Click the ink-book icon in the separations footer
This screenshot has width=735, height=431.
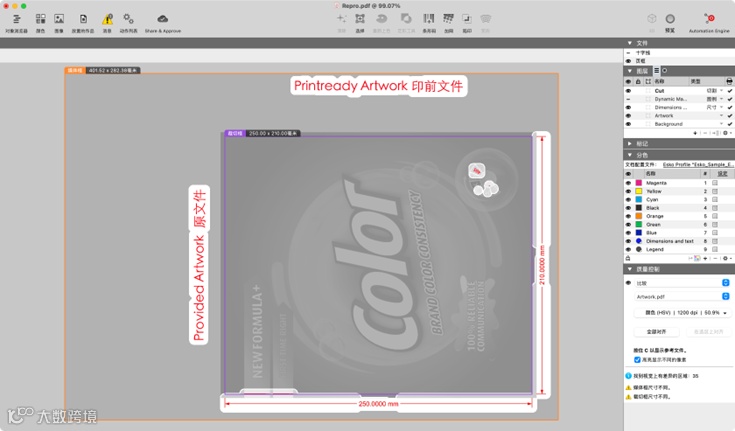pyautogui.click(x=697, y=258)
